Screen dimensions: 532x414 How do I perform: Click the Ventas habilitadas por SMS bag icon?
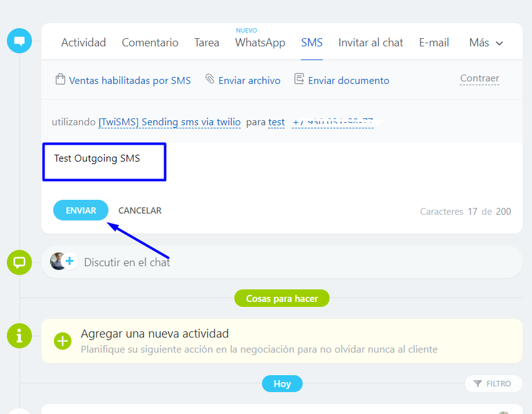point(60,80)
